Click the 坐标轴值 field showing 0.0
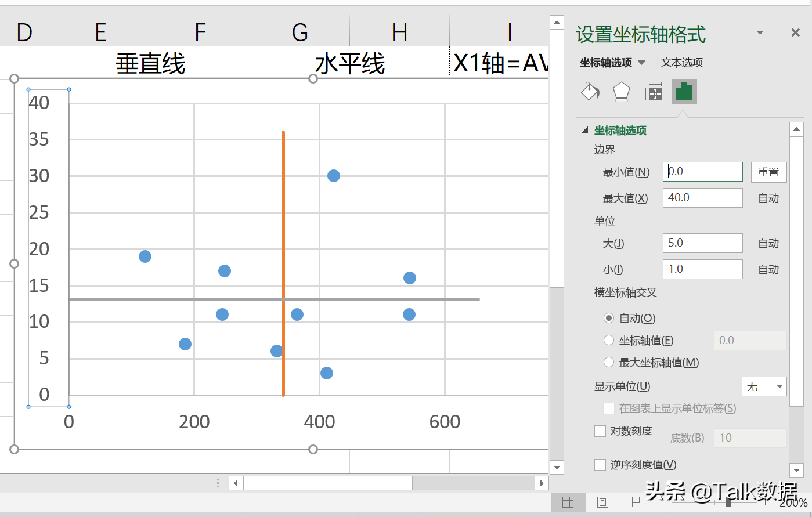Image resolution: width=812 pixels, height=517 pixels. pos(750,341)
